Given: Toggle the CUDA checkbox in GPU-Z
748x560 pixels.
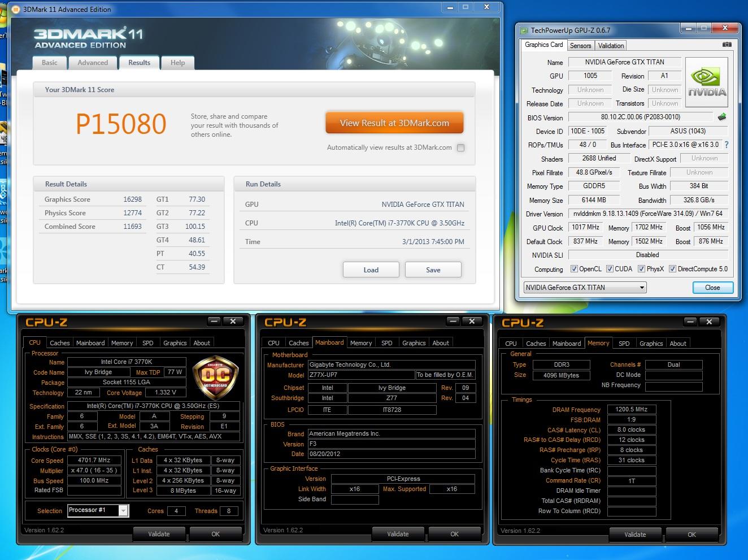Looking at the screenshot, I should click(x=610, y=269).
